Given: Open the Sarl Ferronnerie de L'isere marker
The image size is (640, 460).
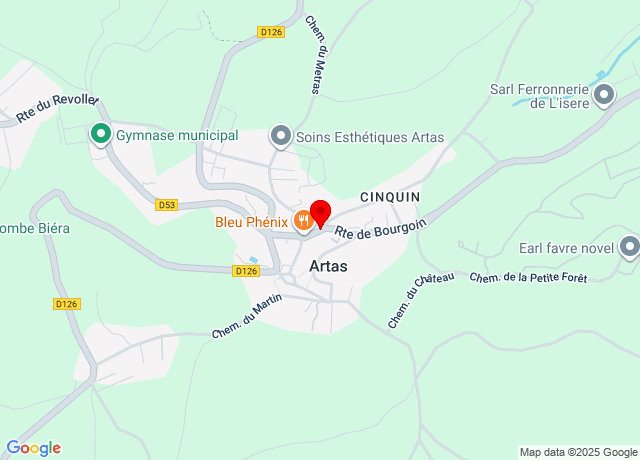Looking at the screenshot, I should tap(604, 96).
